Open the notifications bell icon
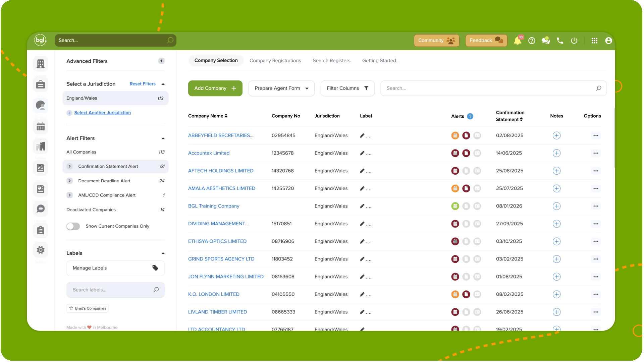The height and width of the screenshot is (362, 644). point(518,41)
